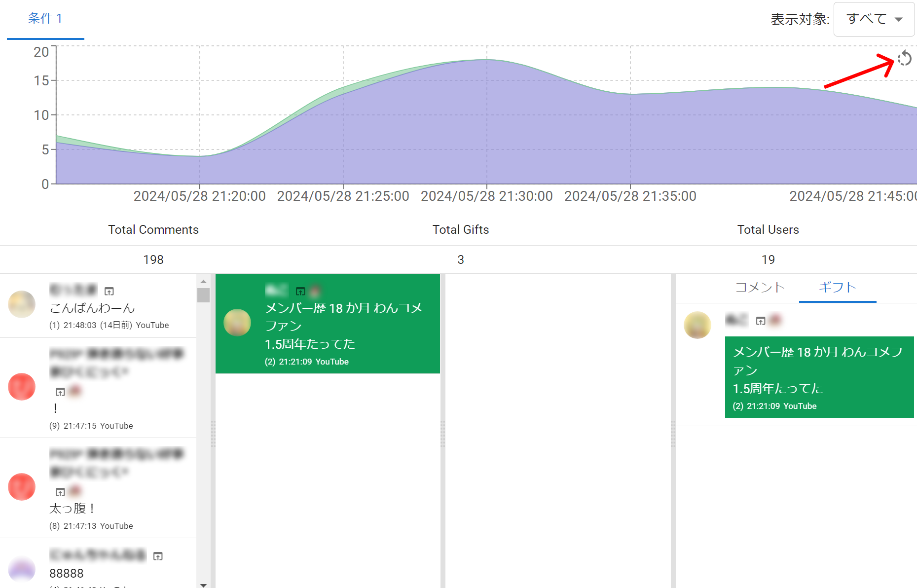Click the red avatar of the 太っ腹！ commenter
The width and height of the screenshot is (917, 588).
coord(22,487)
